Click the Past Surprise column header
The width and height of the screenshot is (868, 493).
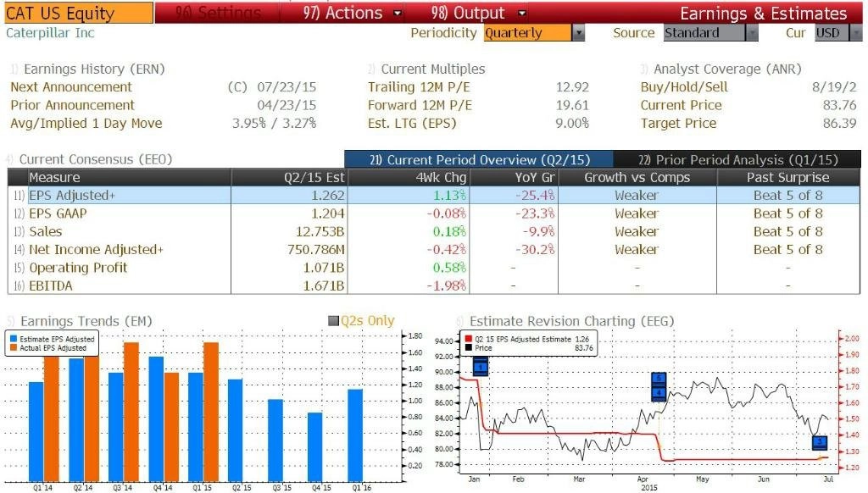pyautogui.click(x=788, y=177)
